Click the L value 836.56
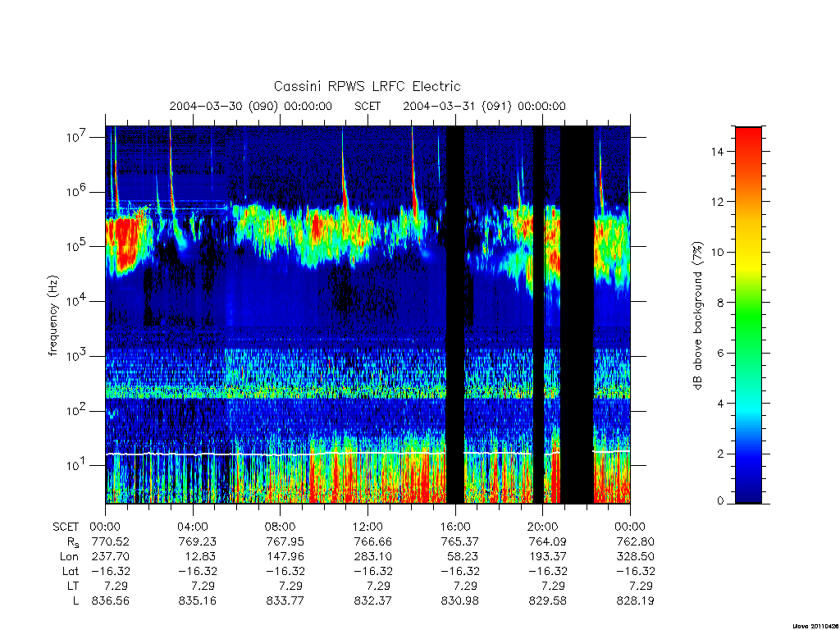The height and width of the screenshot is (630, 840). (111, 601)
